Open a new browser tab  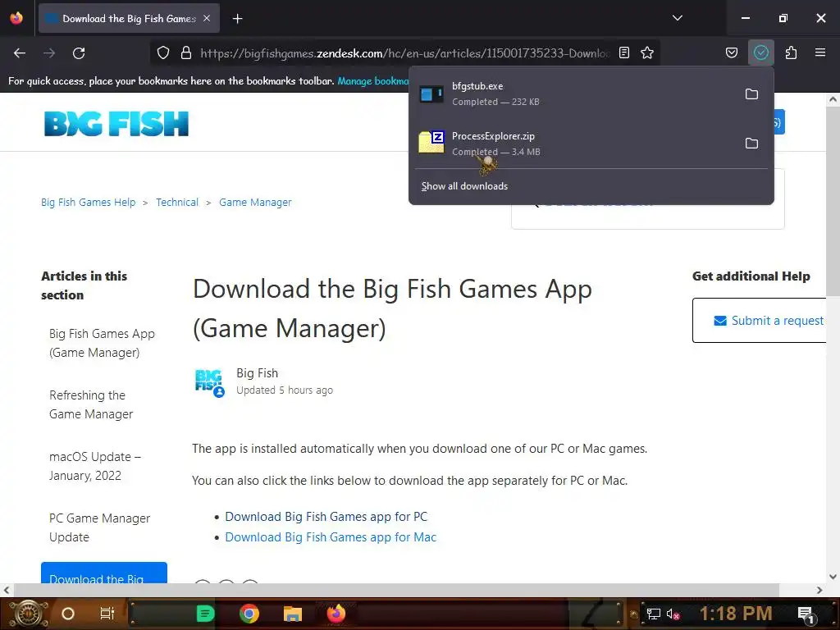point(237,19)
